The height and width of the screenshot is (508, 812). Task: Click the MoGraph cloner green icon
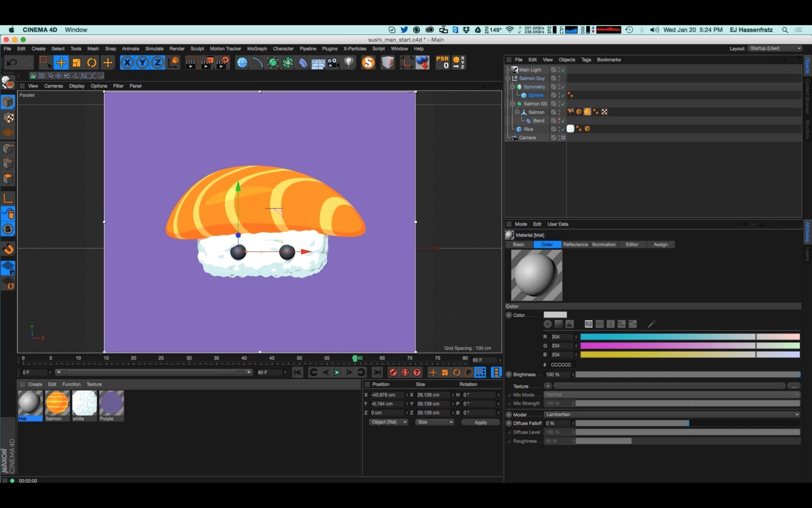point(288,63)
